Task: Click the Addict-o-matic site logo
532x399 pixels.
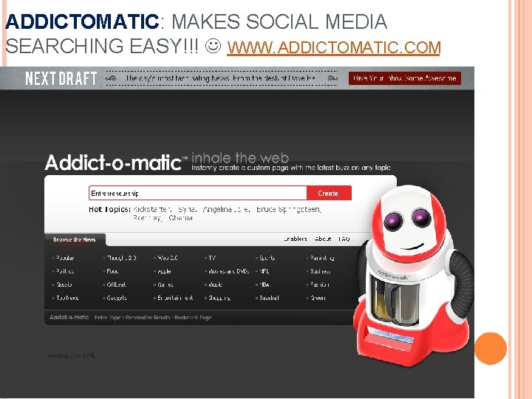Action: point(115,162)
